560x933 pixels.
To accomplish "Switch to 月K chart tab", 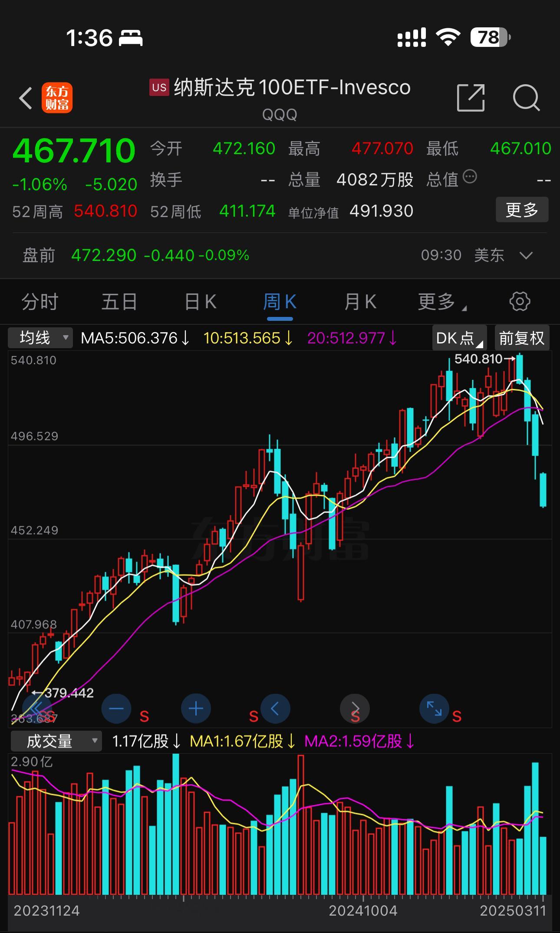I will point(360,302).
